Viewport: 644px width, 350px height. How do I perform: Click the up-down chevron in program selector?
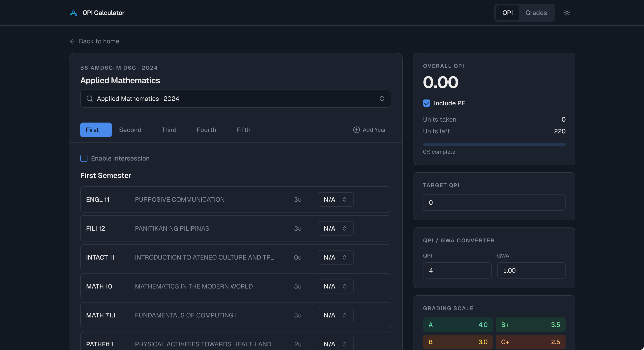381,99
